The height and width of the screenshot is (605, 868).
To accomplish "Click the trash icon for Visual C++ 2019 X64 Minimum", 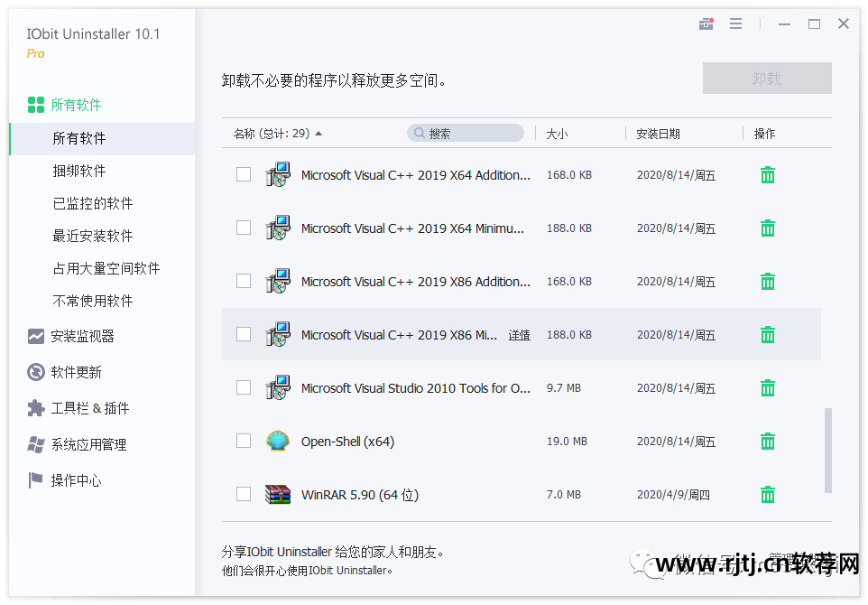I will point(767,228).
